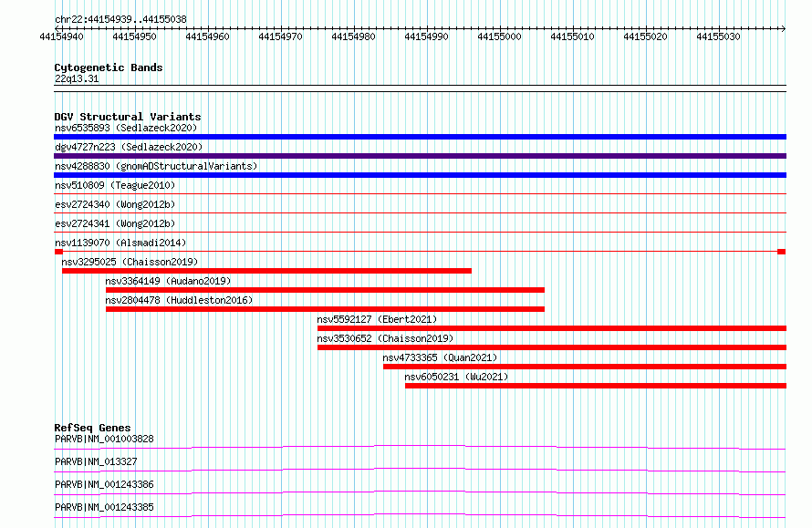812x528 pixels.
Task: Select ruler position 44154960
Action: (x=208, y=36)
